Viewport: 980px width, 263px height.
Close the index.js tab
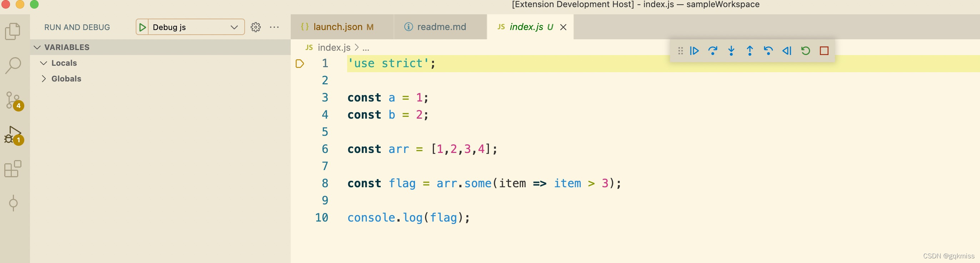[564, 27]
